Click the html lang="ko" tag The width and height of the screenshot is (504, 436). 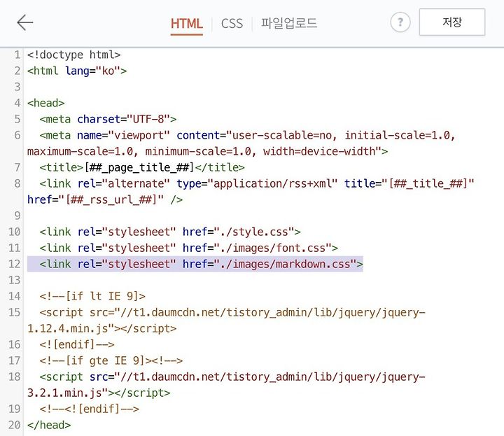77,71
